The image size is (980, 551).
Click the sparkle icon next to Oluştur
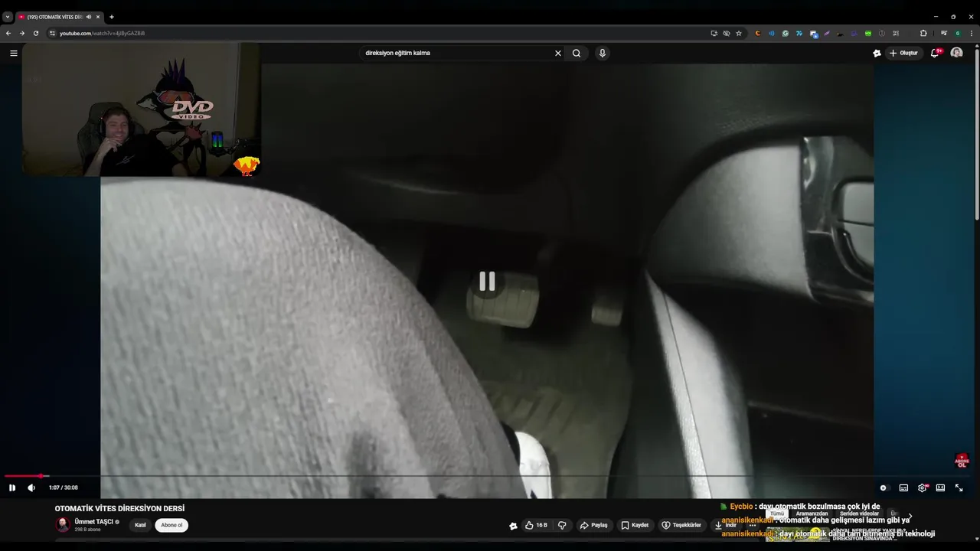[877, 53]
